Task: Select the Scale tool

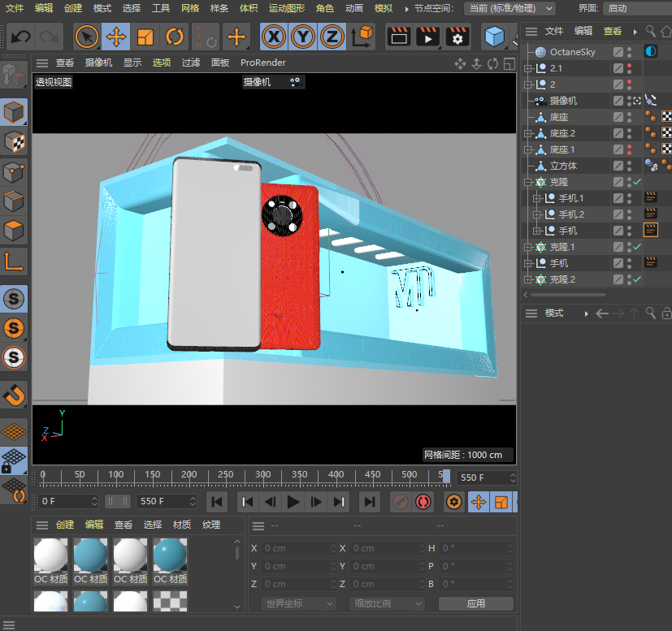Action: tap(145, 37)
